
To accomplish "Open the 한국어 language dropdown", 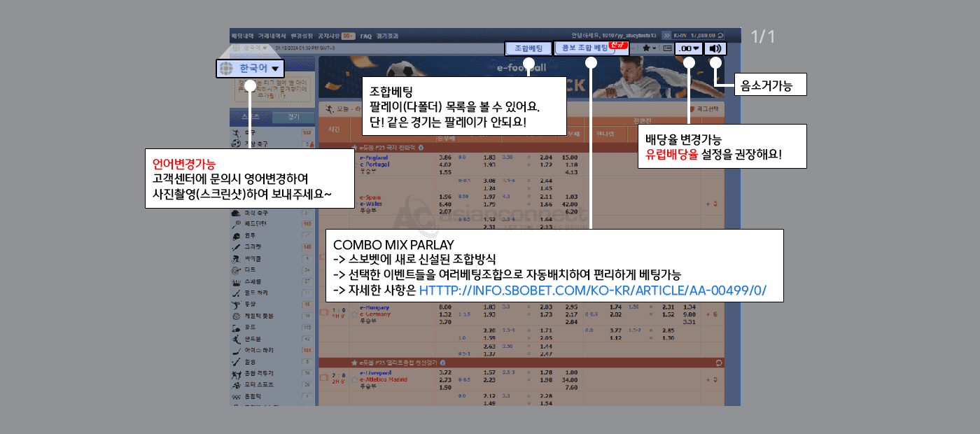I will [250, 69].
